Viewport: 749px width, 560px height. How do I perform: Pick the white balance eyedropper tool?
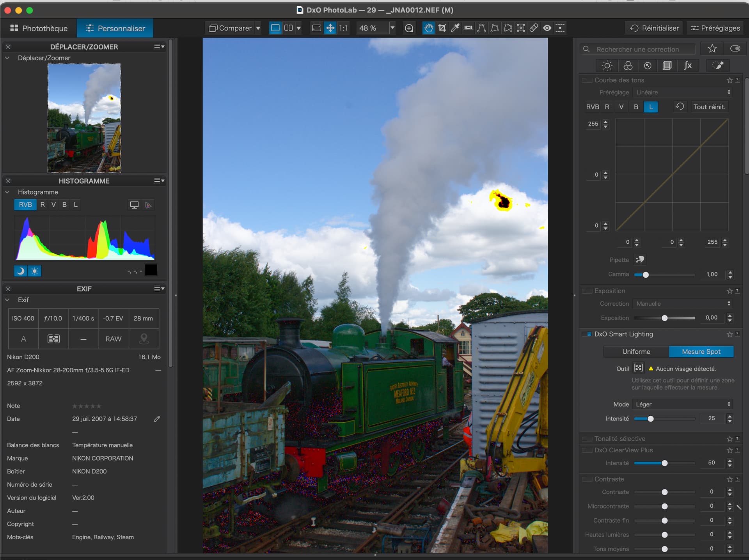pyautogui.click(x=455, y=28)
